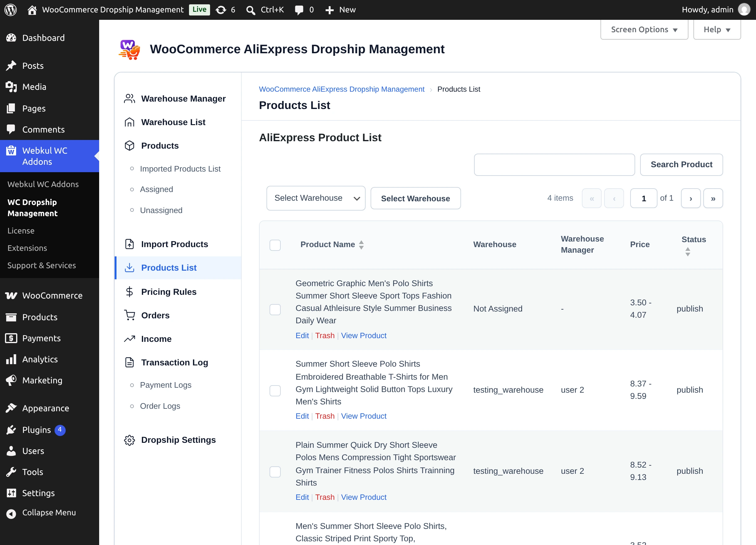756x545 pixels.
Task: Click the Plugins update count badge
Action: coord(60,430)
